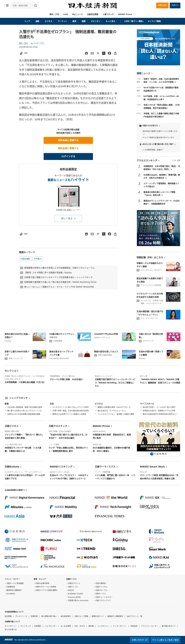
Task: Open the 日経Gooday logo link
Action: (120, 540)
